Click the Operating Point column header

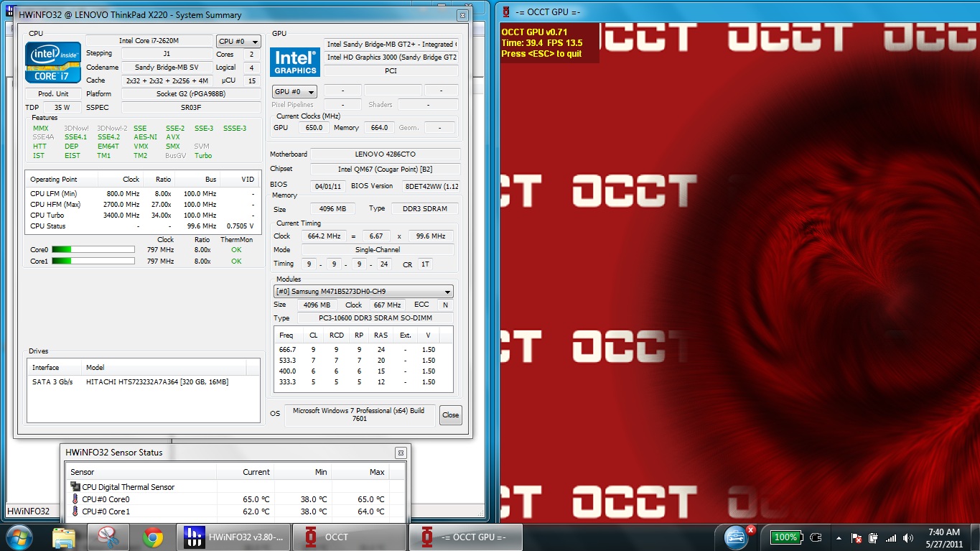[x=62, y=180]
